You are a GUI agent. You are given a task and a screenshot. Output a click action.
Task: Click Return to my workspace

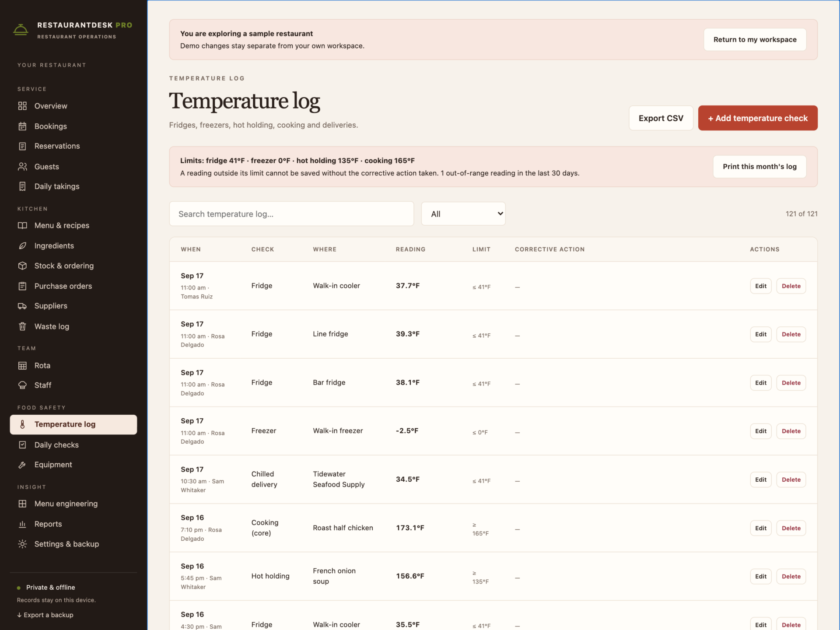755,39
